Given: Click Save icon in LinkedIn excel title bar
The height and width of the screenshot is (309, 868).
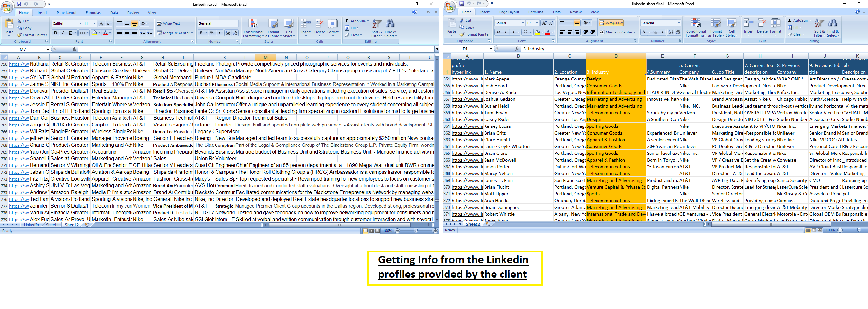Looking at the screenshot, I should (19, 4).
